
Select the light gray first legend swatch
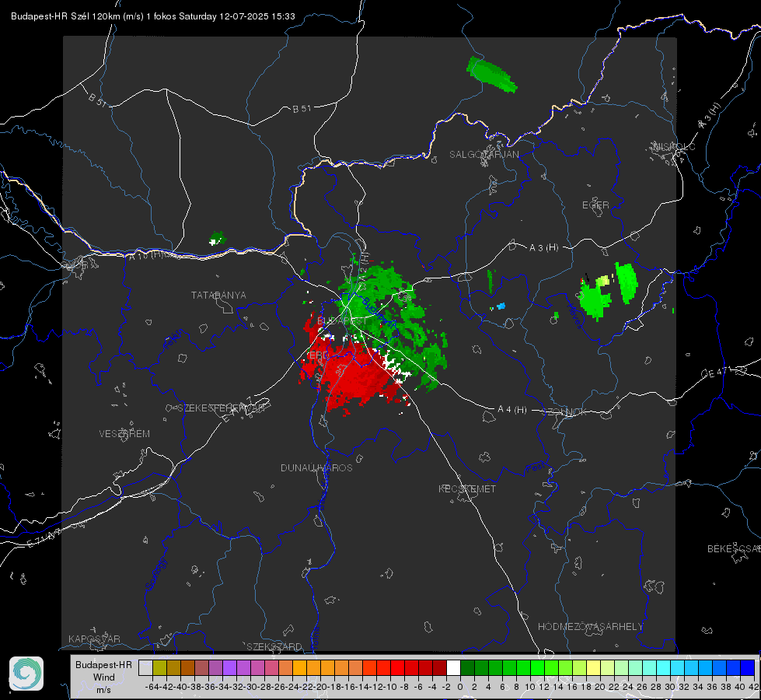[x=145, y=667]
